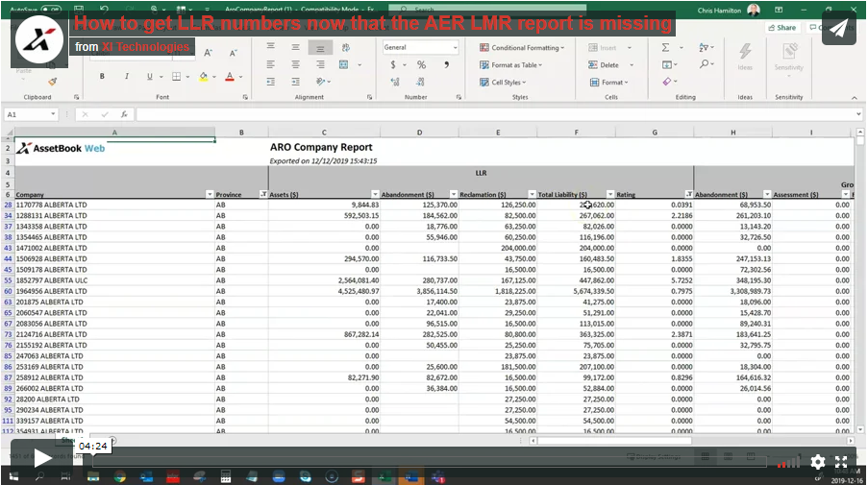
Task: Play the video
Action: pos(42,457)
